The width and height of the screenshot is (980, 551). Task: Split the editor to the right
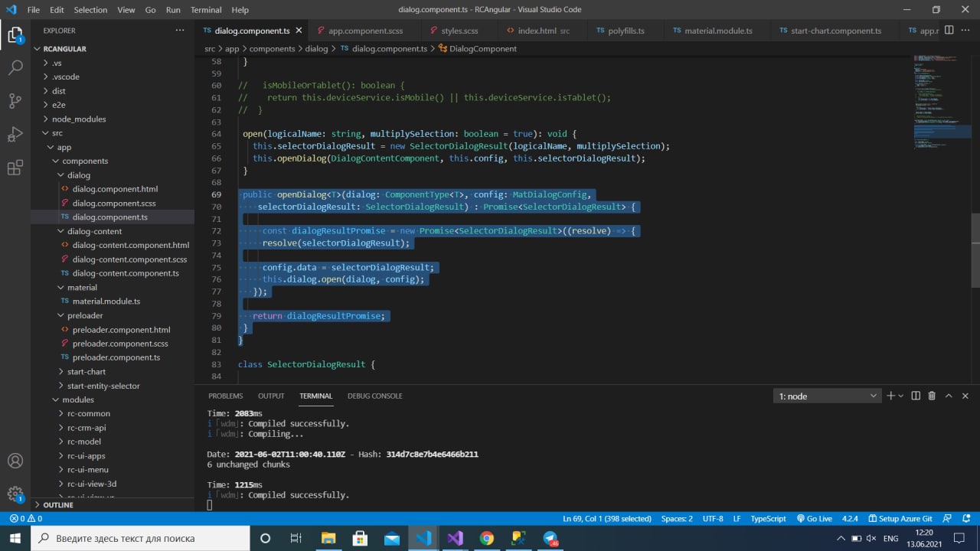click(x=949, y=31)
